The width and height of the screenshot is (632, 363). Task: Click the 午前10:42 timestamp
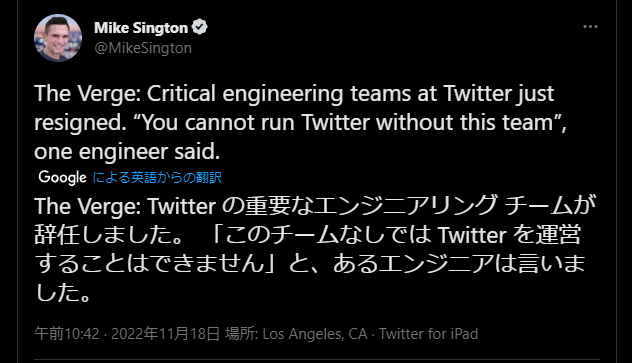click(x=67, y=334)
